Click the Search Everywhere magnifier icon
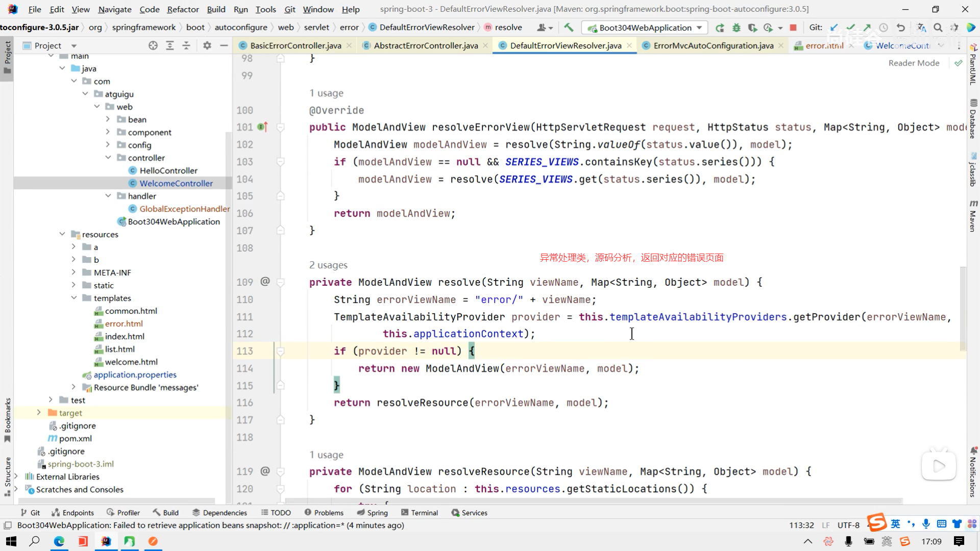This screenshot has width=980, height=551. (938, 28)
